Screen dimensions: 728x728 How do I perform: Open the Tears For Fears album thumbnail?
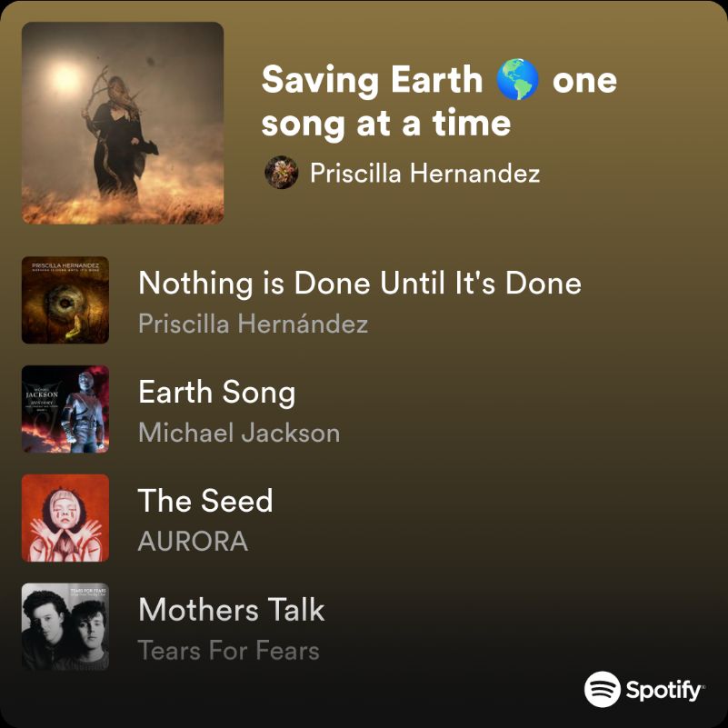[65, 627]
